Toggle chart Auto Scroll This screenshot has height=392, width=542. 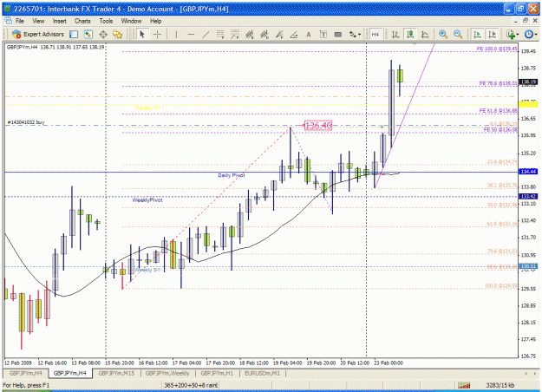[477, 34]
